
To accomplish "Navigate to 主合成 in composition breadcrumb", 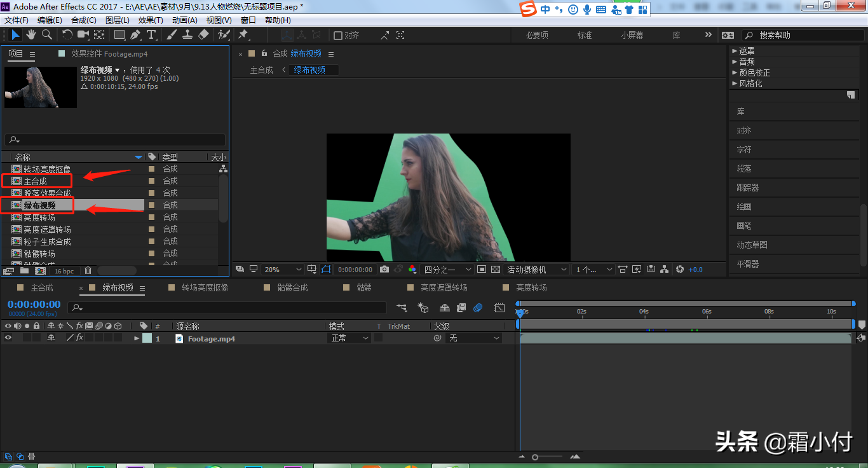I will click(x=261, y=70).
